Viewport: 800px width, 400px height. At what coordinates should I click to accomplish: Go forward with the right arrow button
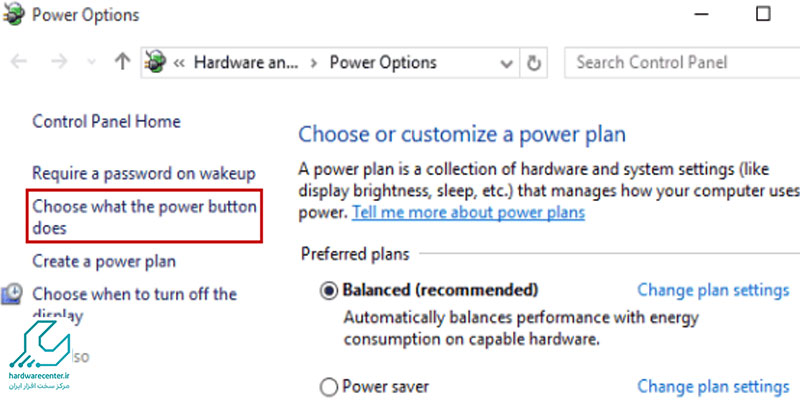pyautogui.click(x=59, y=62)
